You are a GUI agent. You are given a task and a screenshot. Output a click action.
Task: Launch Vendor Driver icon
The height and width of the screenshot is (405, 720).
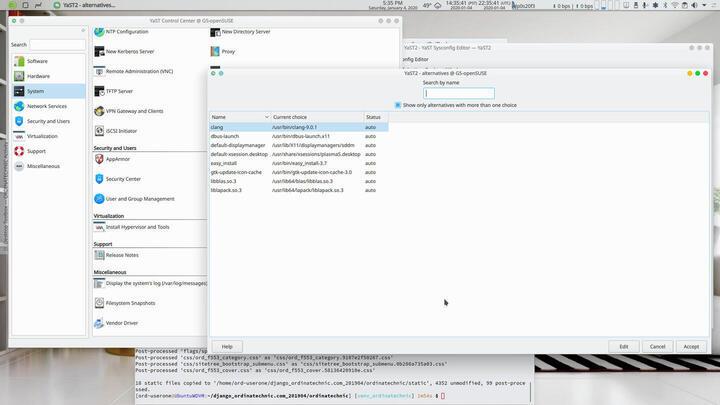coord(99,323)
